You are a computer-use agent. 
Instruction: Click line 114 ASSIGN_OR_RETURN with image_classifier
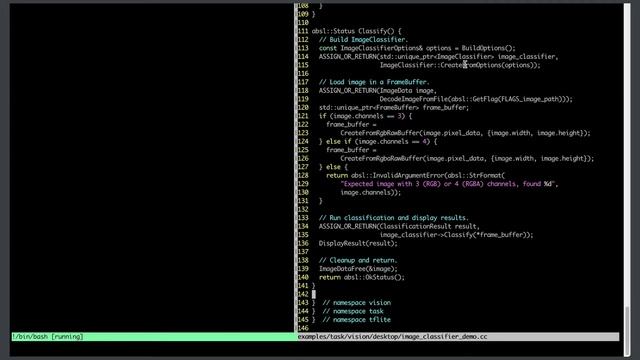click(438, 57)
